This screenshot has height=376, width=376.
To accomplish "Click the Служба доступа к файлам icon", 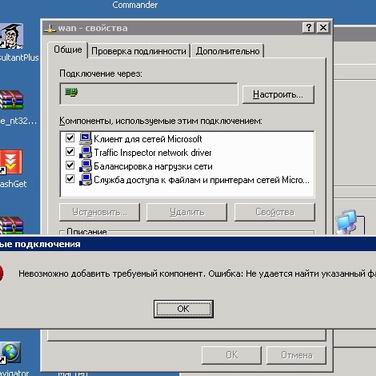I will click(x=85, y=179).
